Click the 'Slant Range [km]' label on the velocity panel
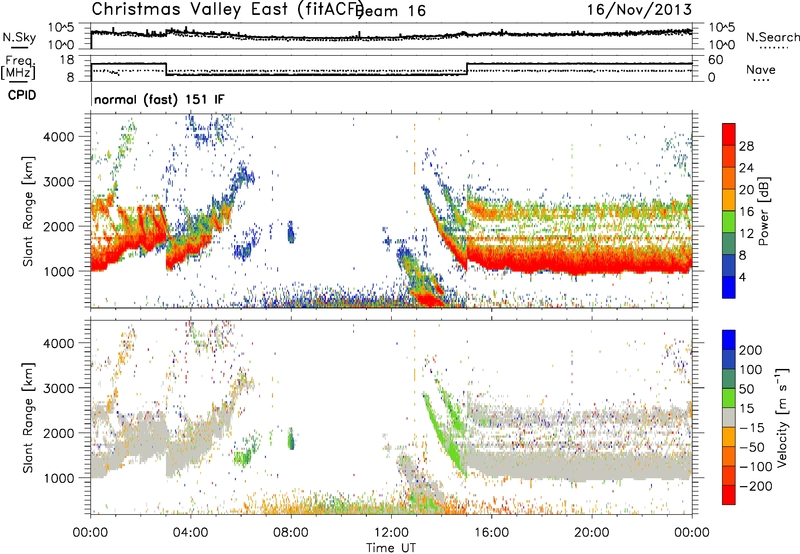 click(x=28, y=417)
